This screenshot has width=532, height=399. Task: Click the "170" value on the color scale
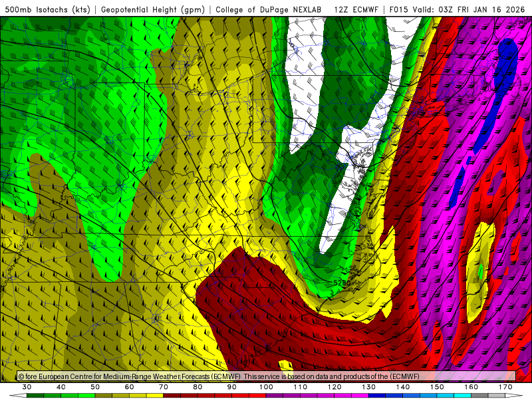click(505, 387)
